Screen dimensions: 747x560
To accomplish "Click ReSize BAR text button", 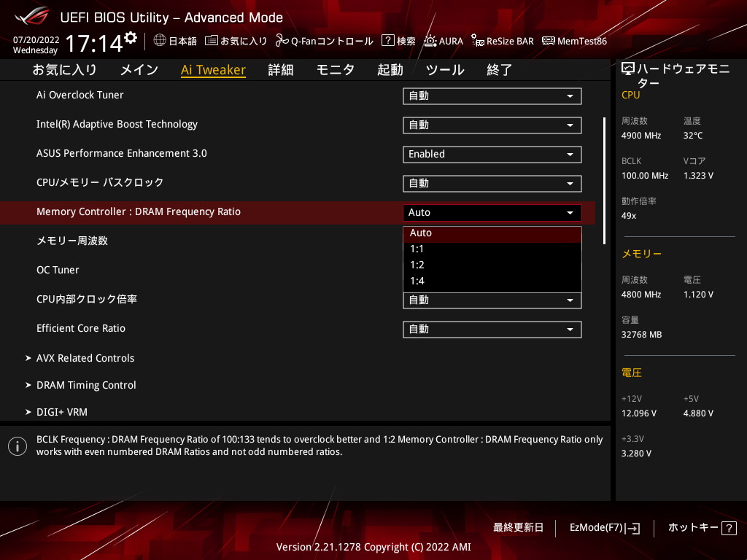I will tap(510, 42).
